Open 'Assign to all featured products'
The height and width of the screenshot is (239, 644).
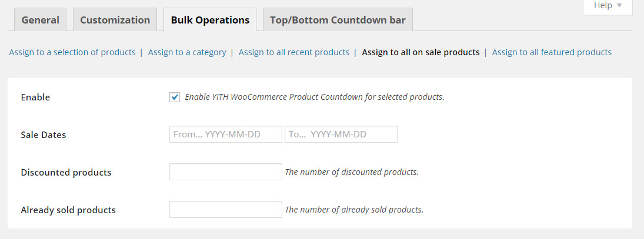pos(552,52)
